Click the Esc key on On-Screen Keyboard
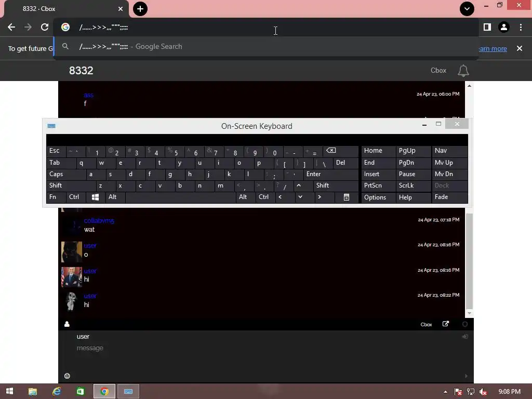Viewport: 532px width, 399px height. click(56, 151)
